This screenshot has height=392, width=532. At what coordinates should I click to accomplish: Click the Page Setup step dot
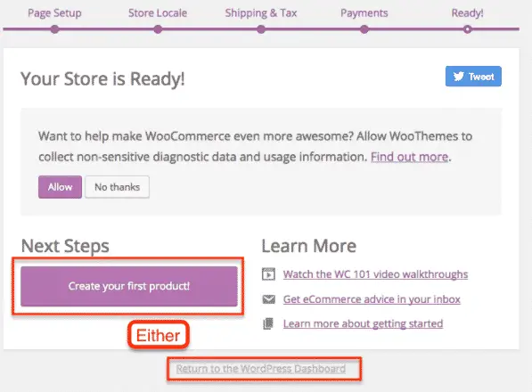click(54, 29)
